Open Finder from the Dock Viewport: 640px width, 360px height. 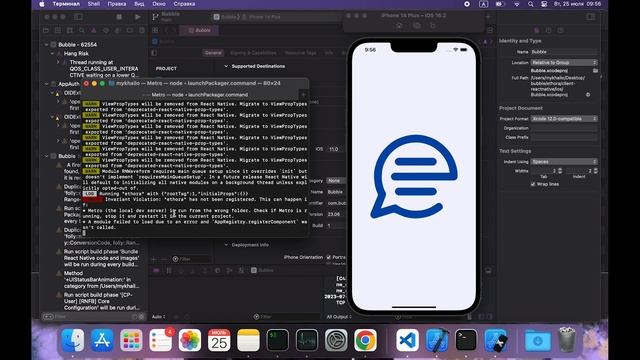tap(73, 340)
